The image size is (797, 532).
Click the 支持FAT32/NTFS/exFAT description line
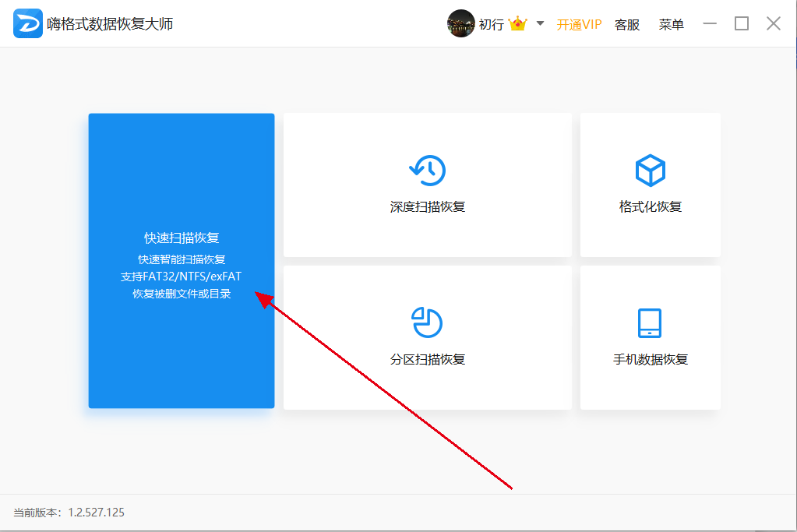coord(181,277)
